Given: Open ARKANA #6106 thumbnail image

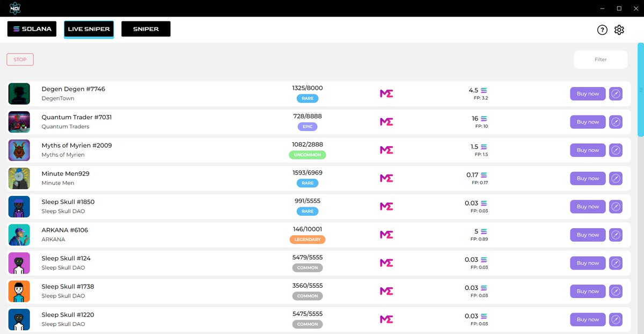Looking at the screenshot, I should (19, 235).
